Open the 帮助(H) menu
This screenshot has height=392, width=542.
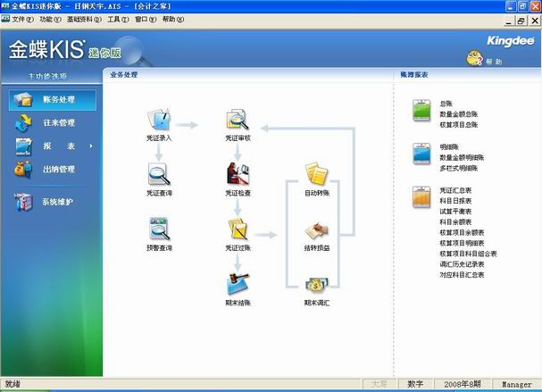point(173,20)
